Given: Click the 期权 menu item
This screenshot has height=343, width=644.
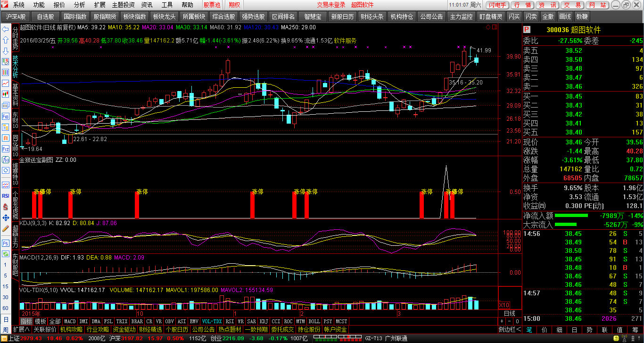Looking at the screenshot, I should [x=234, y=5].
